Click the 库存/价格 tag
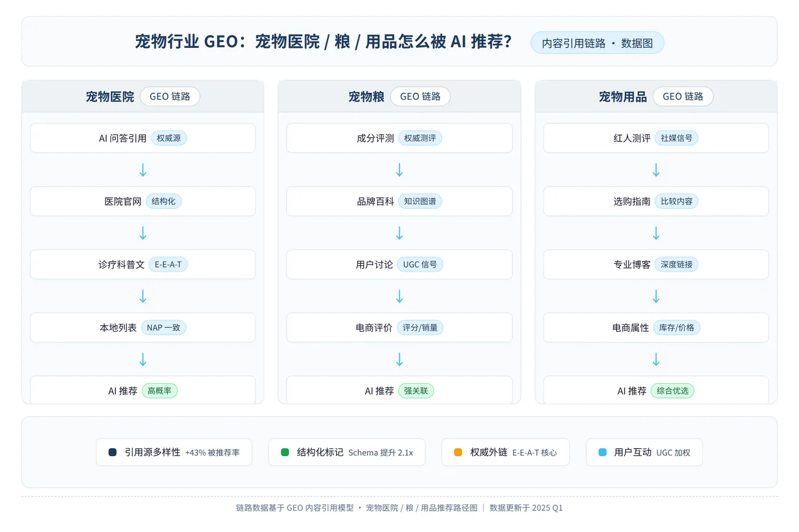Image resolution: width=799 pixels, height=532 pixels. point(677,328)
